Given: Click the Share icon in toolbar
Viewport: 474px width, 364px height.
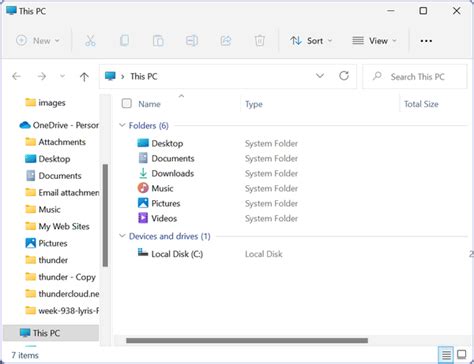Looking at the screenshot, I should tap(226, 41).
